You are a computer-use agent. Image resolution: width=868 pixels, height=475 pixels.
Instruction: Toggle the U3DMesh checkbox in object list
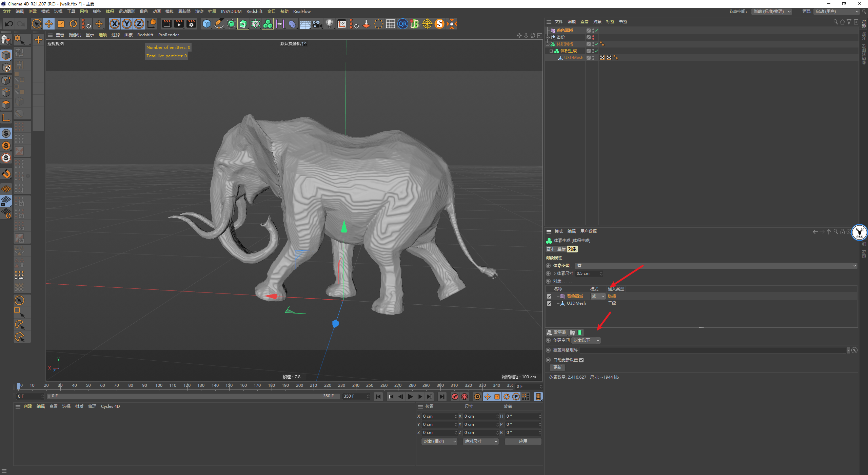[x=549, y=303]
